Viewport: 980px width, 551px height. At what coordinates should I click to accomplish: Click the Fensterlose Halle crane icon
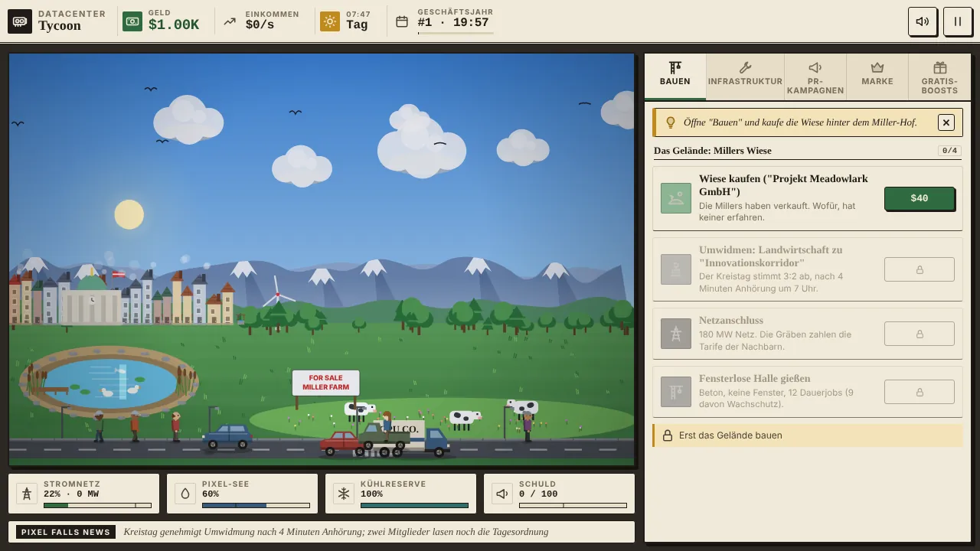click(676, 392)
